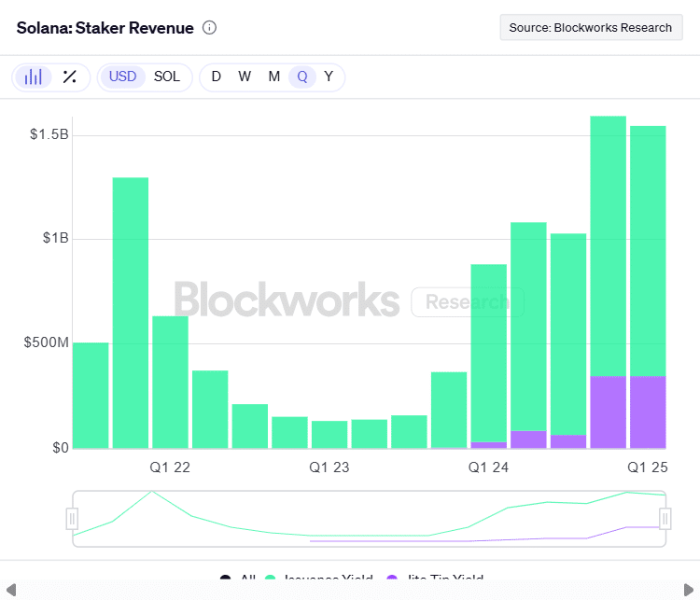Set denomination to USD
The height and width of the screenshot is (600, 700).
pyautogui.click(x=122, y=77)
